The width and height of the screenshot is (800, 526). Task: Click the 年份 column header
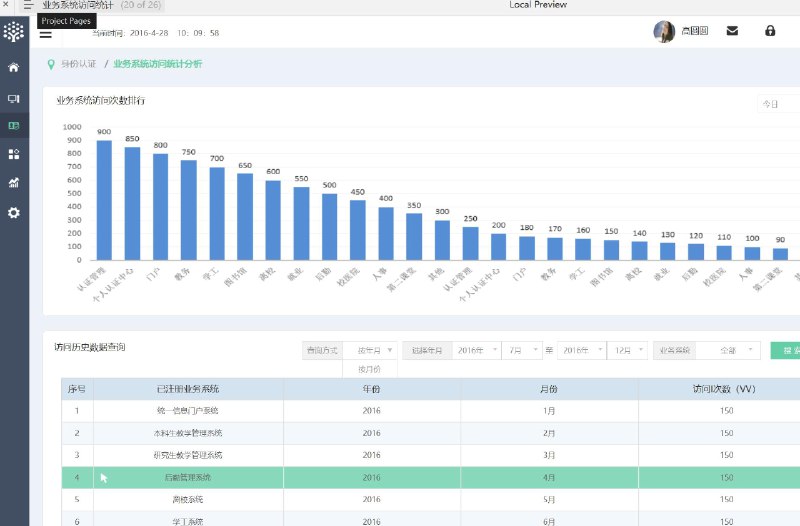pyautogui.click(x=371, y=389)
